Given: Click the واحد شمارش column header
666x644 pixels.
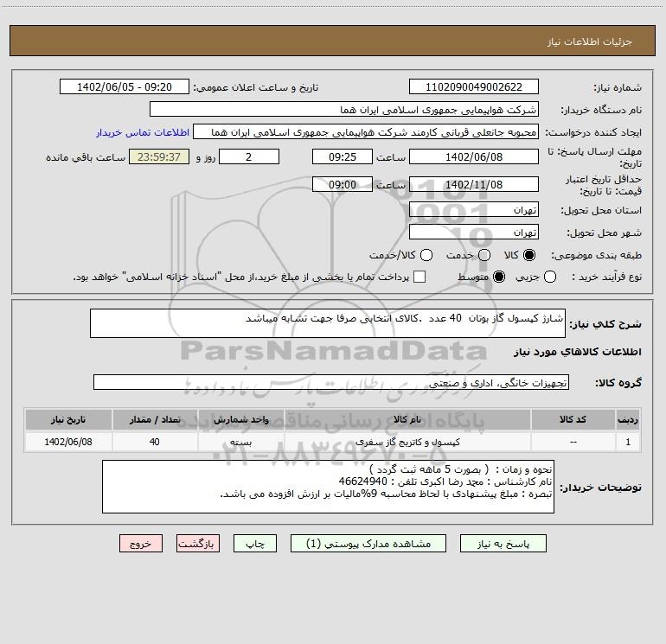Looking at the screenshot, I should (240, 419).
